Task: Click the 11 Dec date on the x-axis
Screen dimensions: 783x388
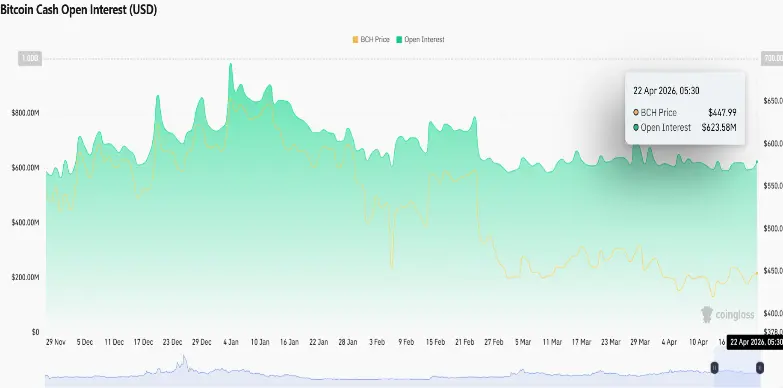Action: click(x=114, y=342)
